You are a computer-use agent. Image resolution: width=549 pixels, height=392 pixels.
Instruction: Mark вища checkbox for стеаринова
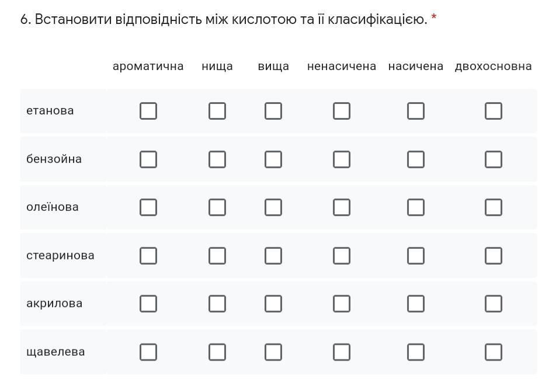pos(273,255)
